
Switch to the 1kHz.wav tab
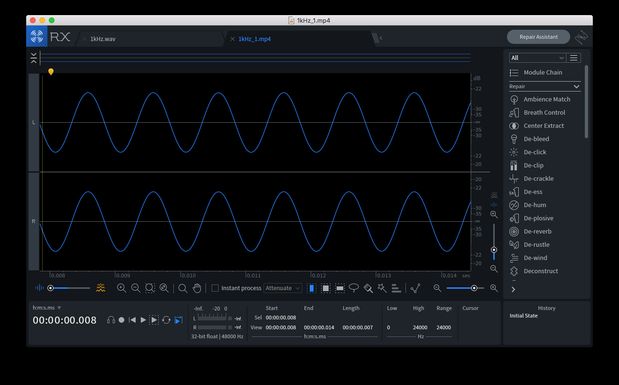click(x=103, y=39)
